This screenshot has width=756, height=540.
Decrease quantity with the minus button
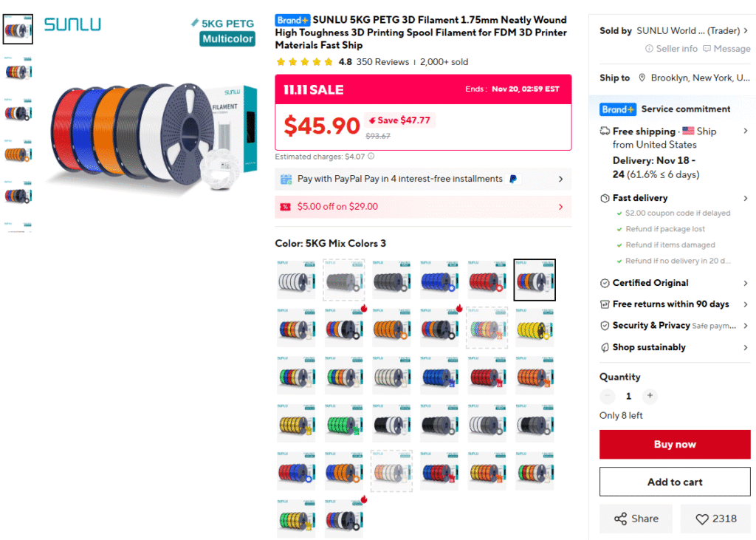(608, 396)
